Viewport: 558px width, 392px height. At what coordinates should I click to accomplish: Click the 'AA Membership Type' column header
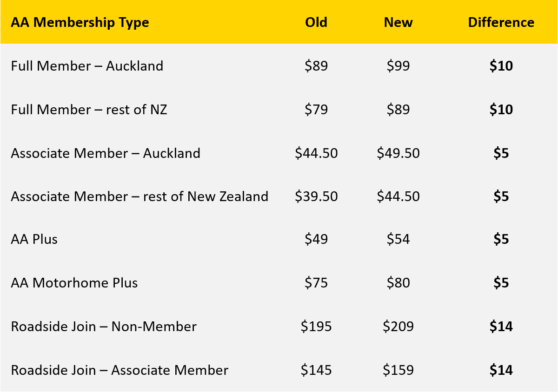pyautogui.click(x=80, y=22)
